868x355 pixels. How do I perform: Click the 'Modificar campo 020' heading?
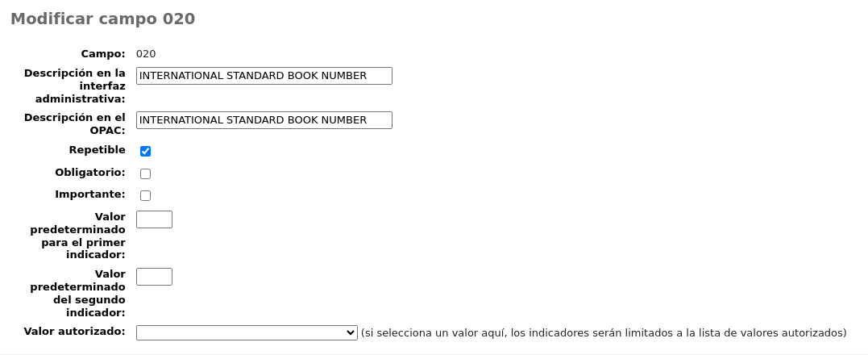click(x=102, y=19)
